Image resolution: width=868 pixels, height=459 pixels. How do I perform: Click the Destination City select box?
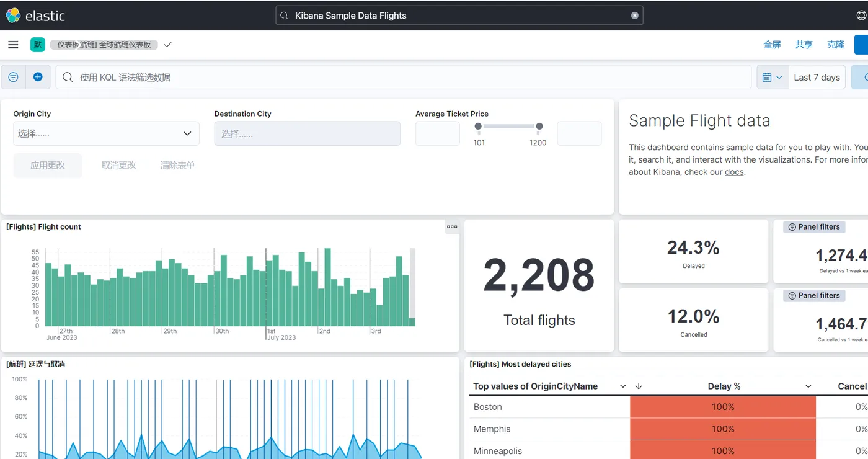307,133
